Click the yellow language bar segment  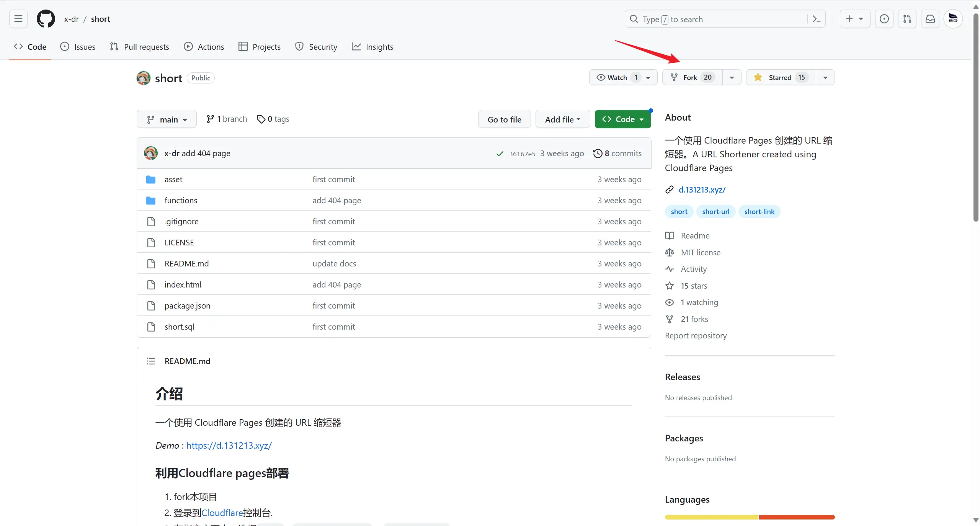[711, 517]
